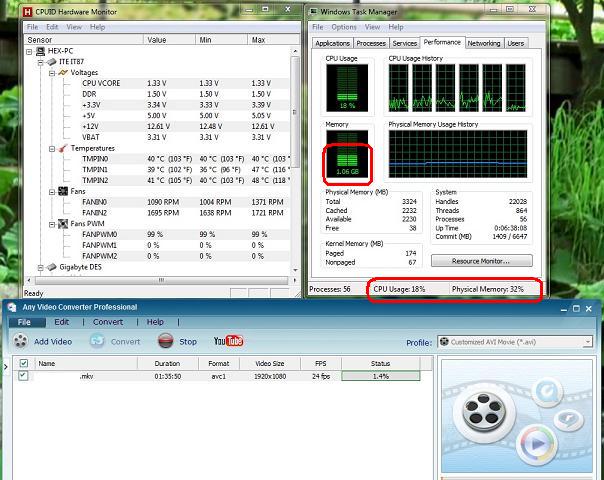Image resolution: width=604 pixels, height=480 pixels.
Task: Click the Stop button label
Action: [x=188, y=342]
